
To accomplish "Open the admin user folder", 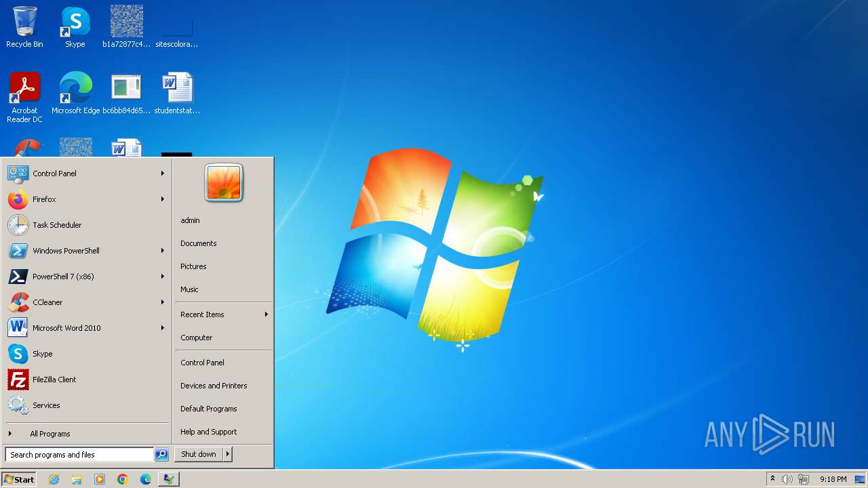I will click(224, 220).
